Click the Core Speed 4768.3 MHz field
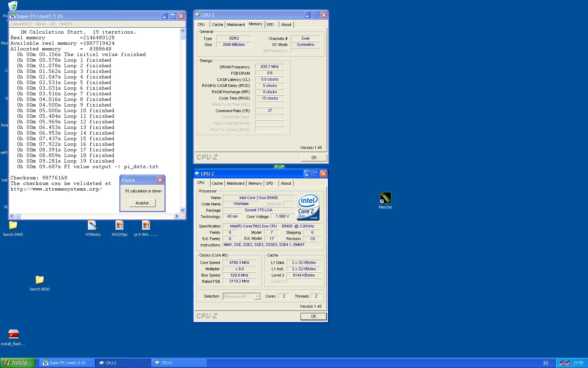Viewport: 588px width, 368px height. click(x=240, y=263)
